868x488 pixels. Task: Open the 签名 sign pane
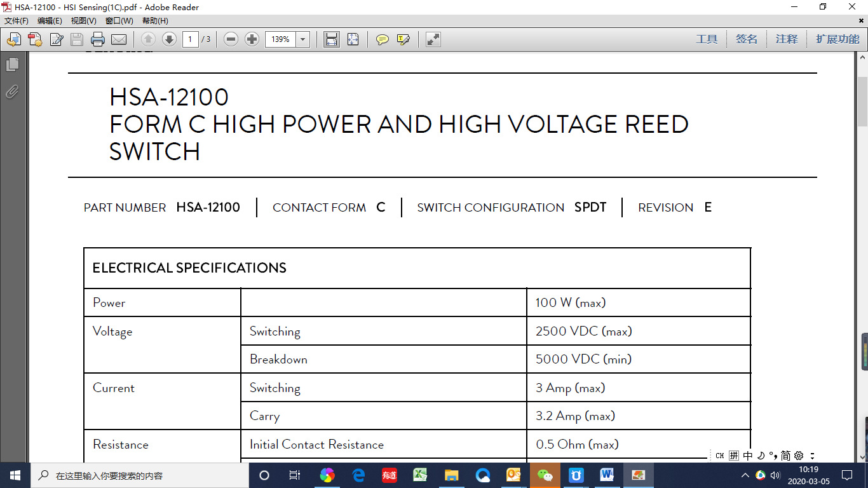[747, 39]
